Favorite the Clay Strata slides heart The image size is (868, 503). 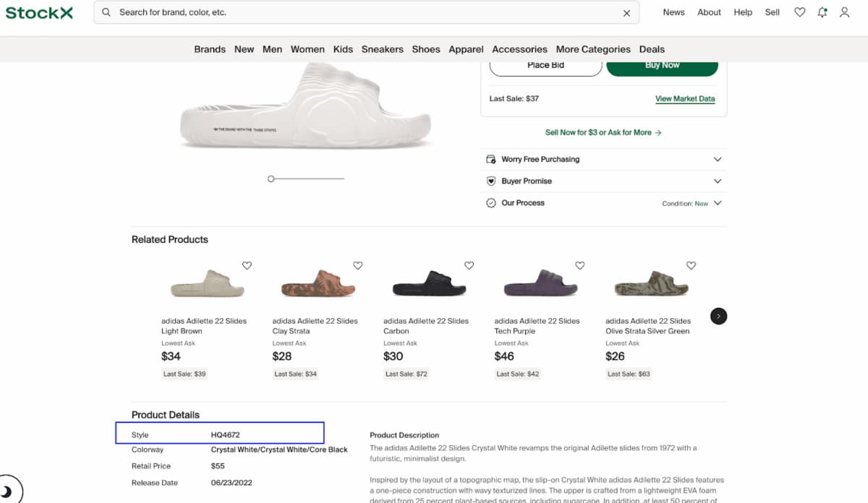357,265
